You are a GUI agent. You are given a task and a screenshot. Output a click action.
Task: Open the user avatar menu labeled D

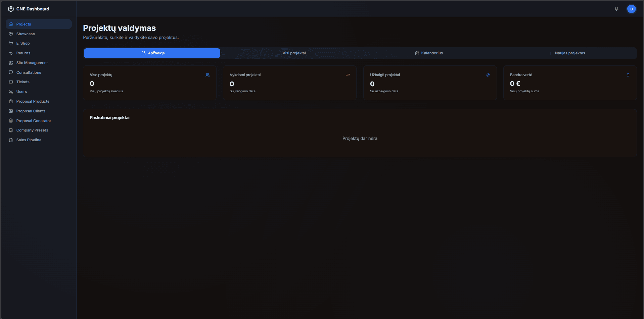632,9
